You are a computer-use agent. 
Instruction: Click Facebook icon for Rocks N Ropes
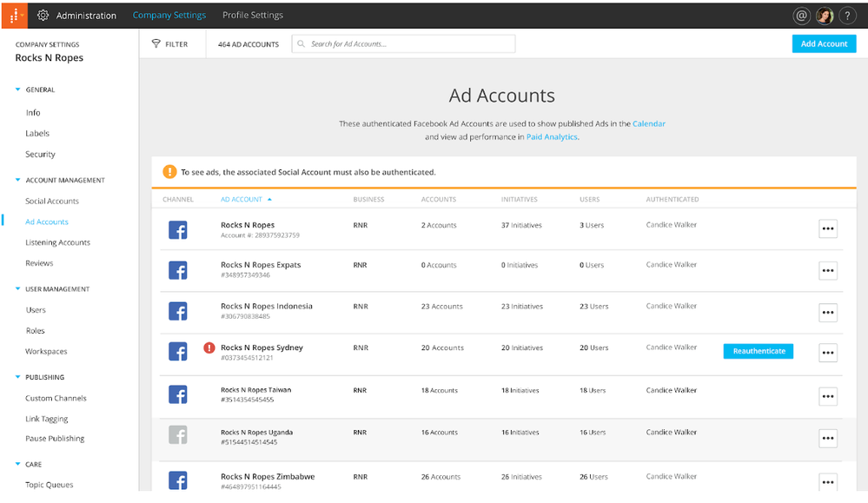178,229
